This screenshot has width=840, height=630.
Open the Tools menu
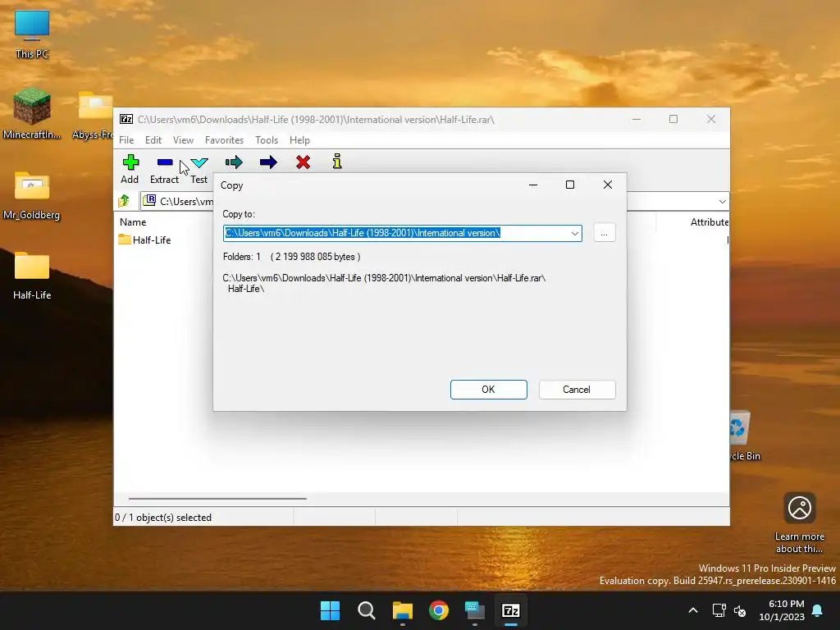point(267,139)
